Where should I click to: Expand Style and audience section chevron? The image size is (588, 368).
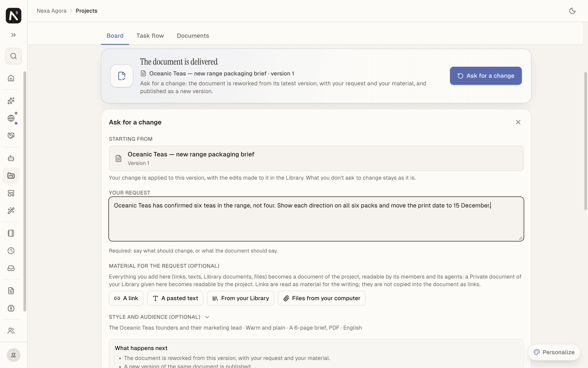pos(207,317)
